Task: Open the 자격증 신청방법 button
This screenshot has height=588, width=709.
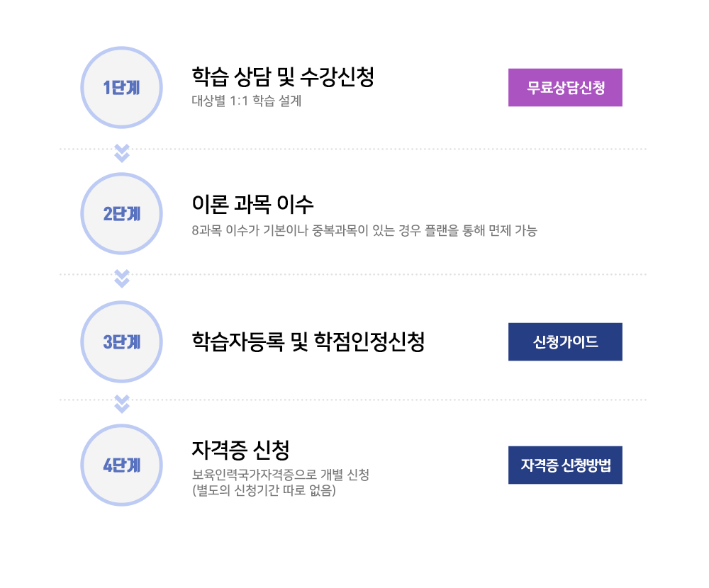Action: 565,465
